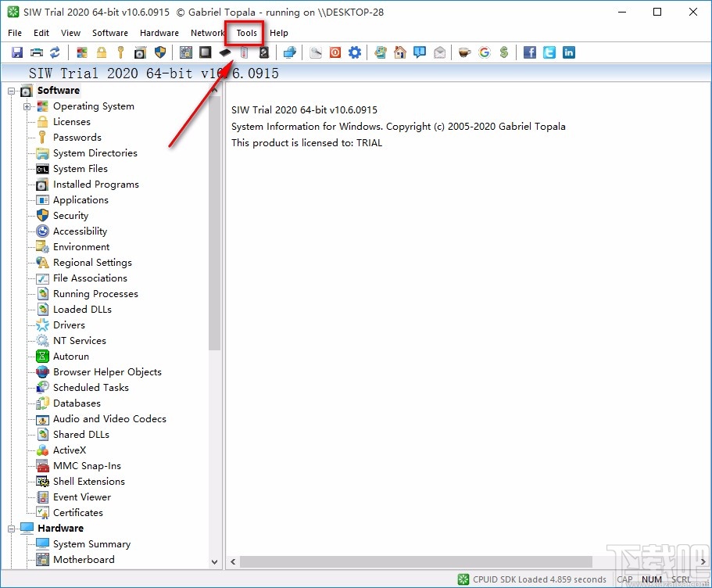Select Environment tree item
The width and height of the screenshot is (712, 588).
pyautogui.click(x=81, y=247)
